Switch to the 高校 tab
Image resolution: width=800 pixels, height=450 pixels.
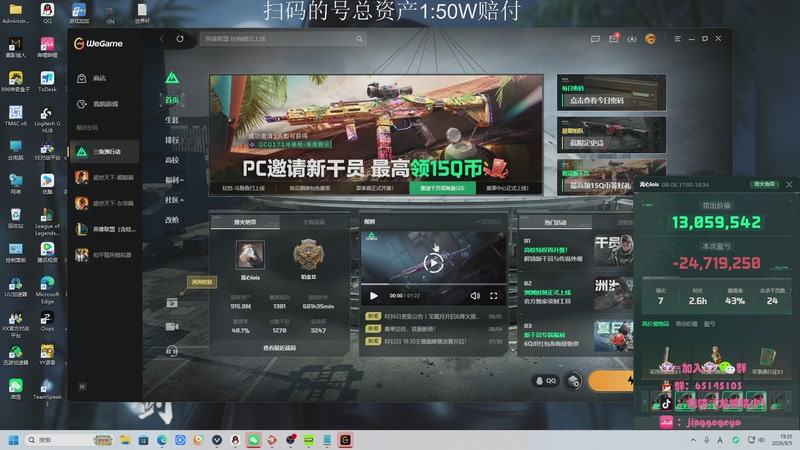(x=172, y=160)
